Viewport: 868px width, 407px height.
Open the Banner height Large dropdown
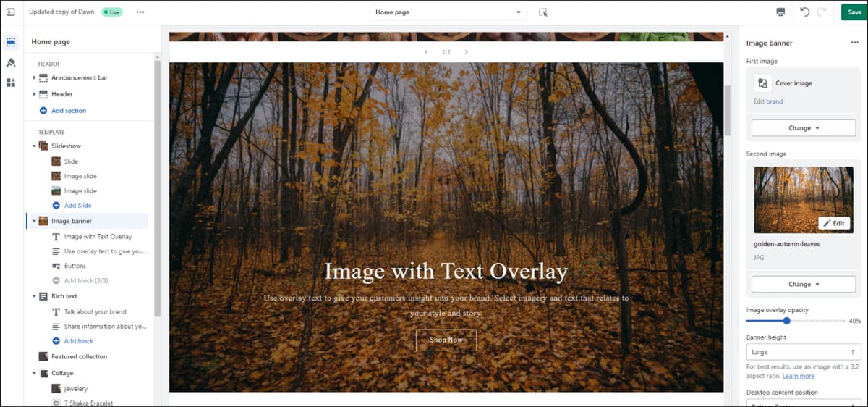tap(804, 352)
